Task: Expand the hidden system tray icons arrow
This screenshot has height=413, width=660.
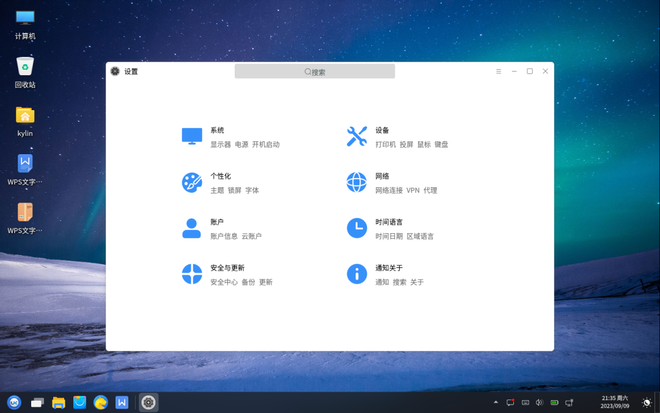Action: click(496, 403)
